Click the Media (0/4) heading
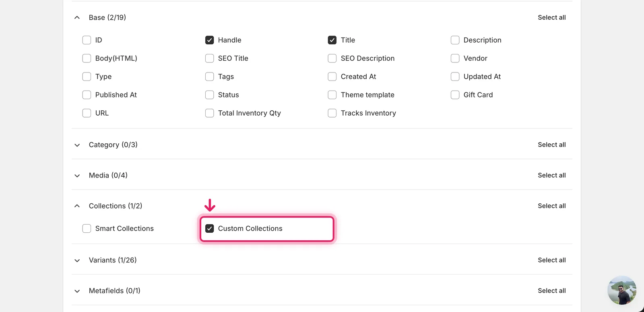Viewport: 644px width, 312px height. (108, 176)
